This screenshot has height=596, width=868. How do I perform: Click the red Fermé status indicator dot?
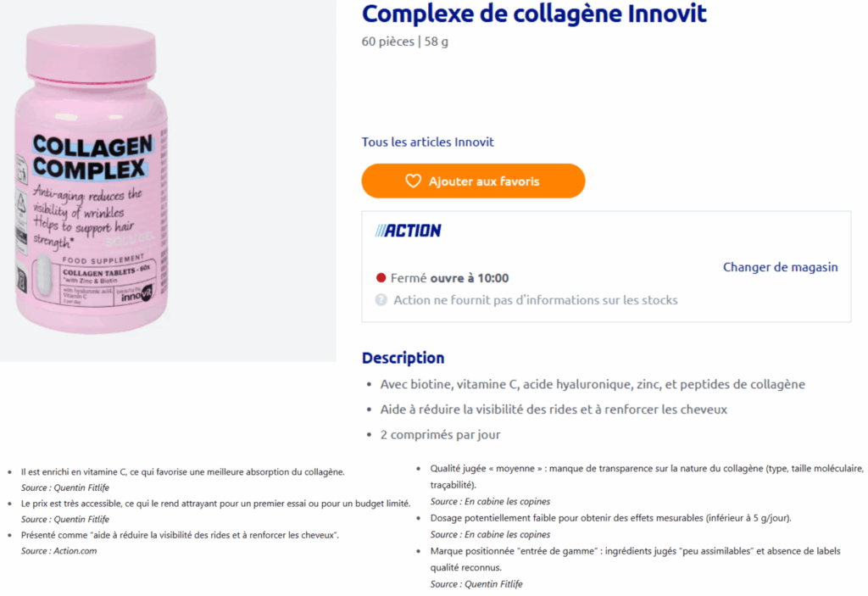coord(381,277)
